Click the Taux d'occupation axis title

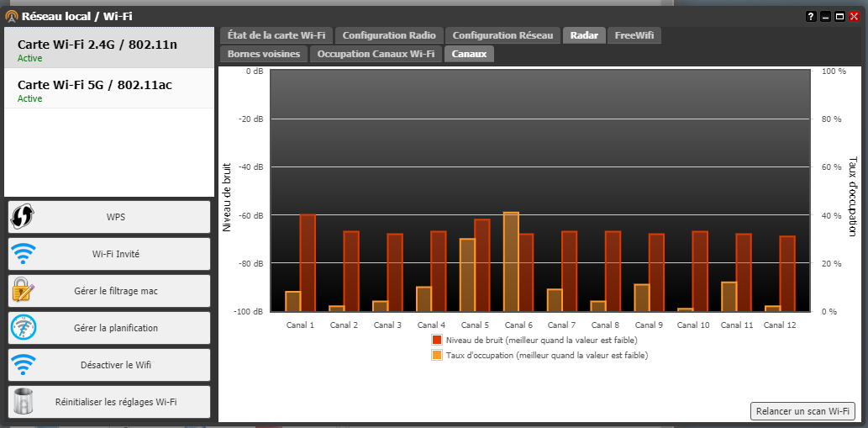[853, 197]
